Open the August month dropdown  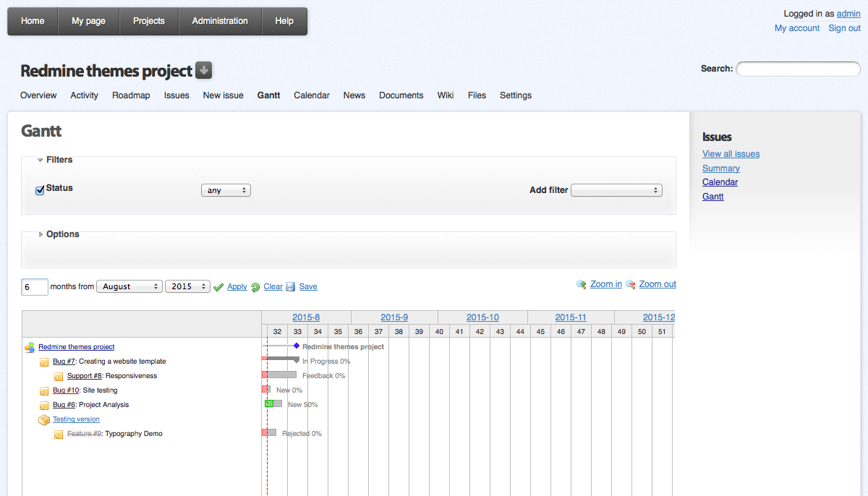point(129,286)
